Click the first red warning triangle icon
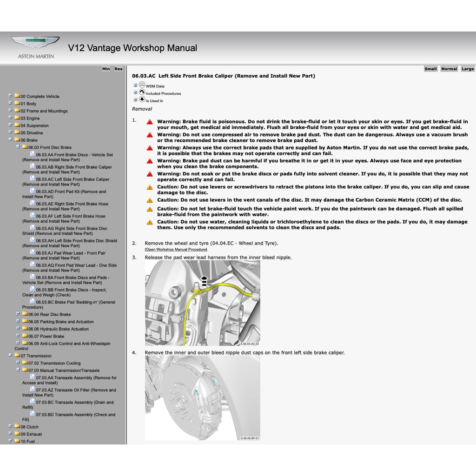The height and width of the screenshot is (476, 476). pos(149,122)
